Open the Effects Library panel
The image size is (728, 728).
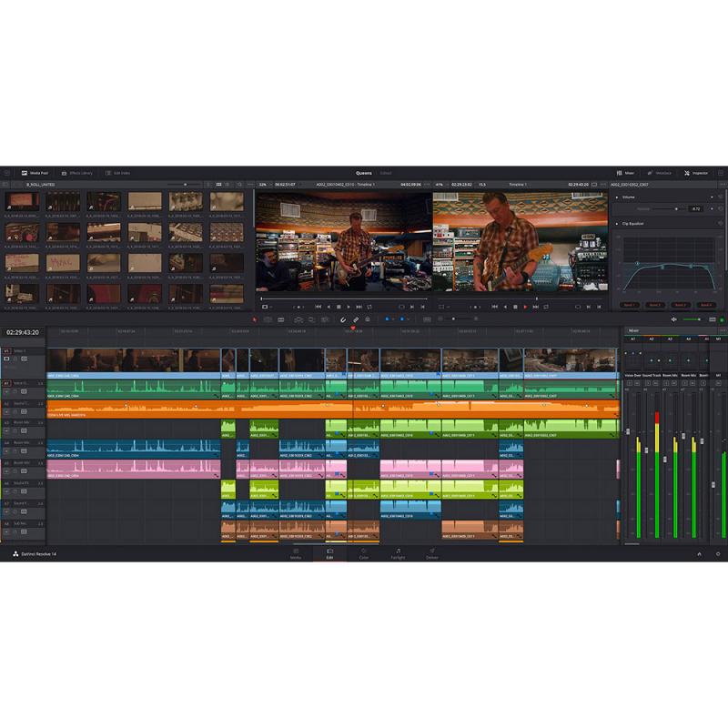[76, 172]
